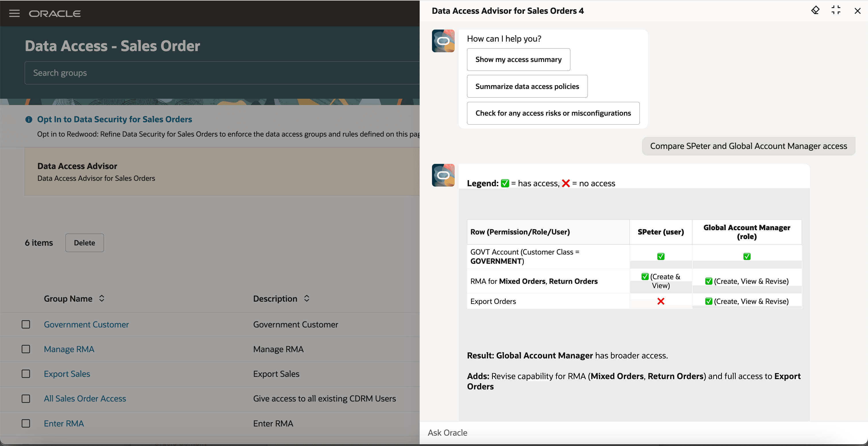868x446 pixels.
Task: Click Show my access summary
Action: point(518,59)
